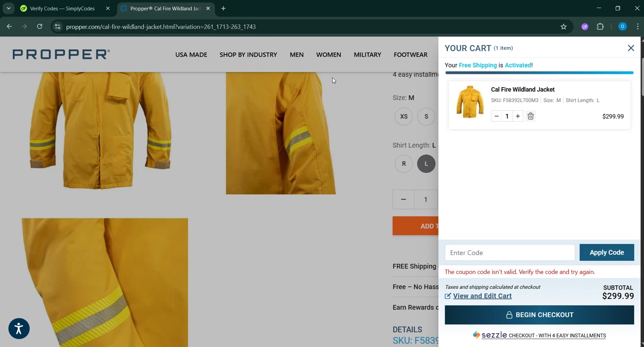Viewport: 644px width, 347px height.
Task: Open the FOOTWEAR menu
Action: pyautogui.click(x=410, y=55)
